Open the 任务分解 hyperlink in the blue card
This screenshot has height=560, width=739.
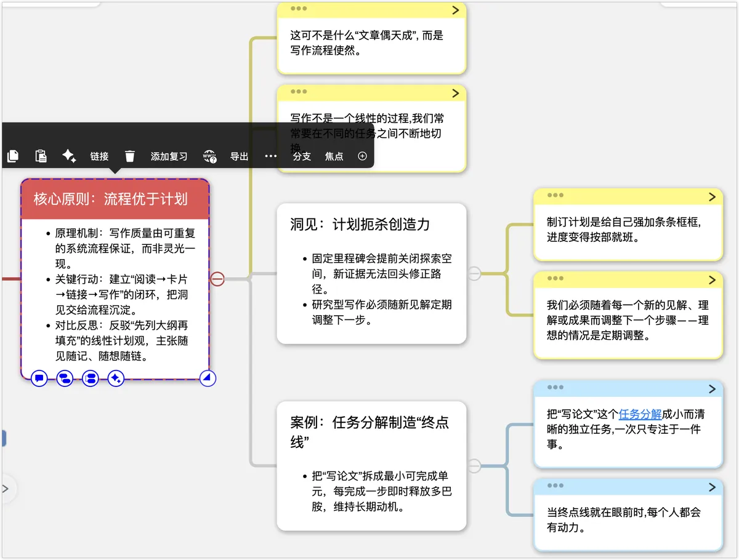click(x=640, y=414)
